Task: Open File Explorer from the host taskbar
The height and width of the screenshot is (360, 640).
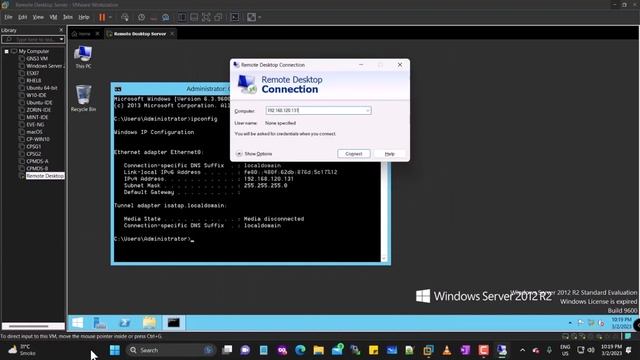Action: [319, 350]
